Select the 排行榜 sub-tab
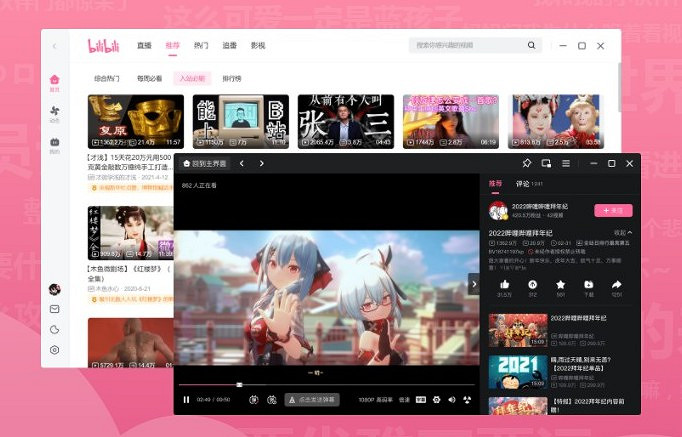The width and height of the screenshot is (682, 437). [232, 79]
